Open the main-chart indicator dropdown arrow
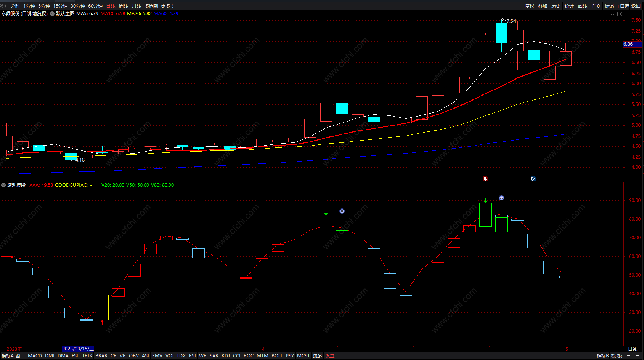Viewport: 644px width, 360px height. pyautogui.click(x=52, y=14)
